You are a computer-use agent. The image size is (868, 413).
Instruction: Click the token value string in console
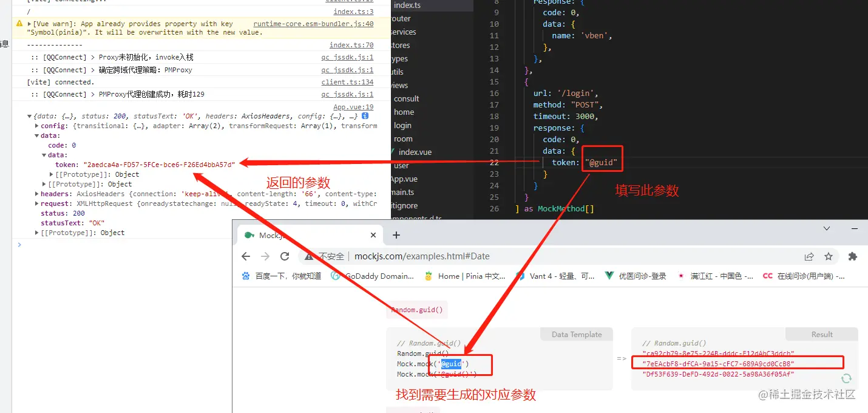point(159,165)
